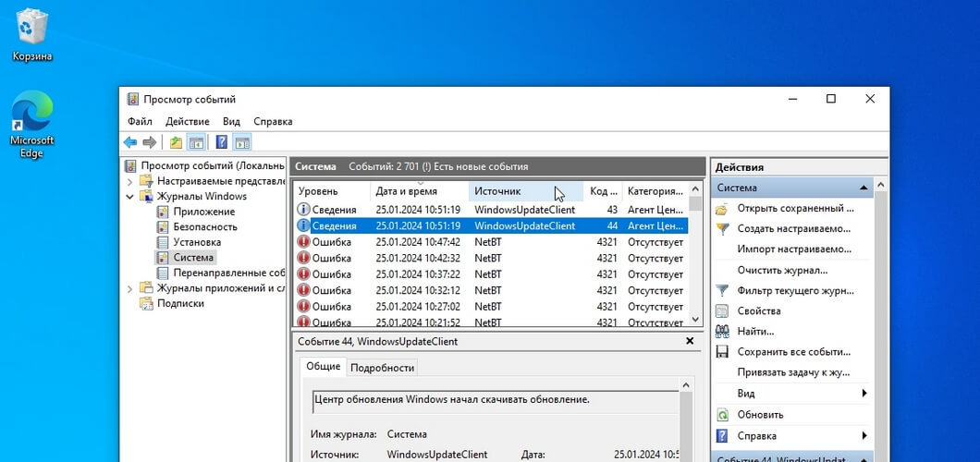This screenshot has width=980, height=462.
Task: Click Свойства in the Actions pane
Action: (759, 310)
